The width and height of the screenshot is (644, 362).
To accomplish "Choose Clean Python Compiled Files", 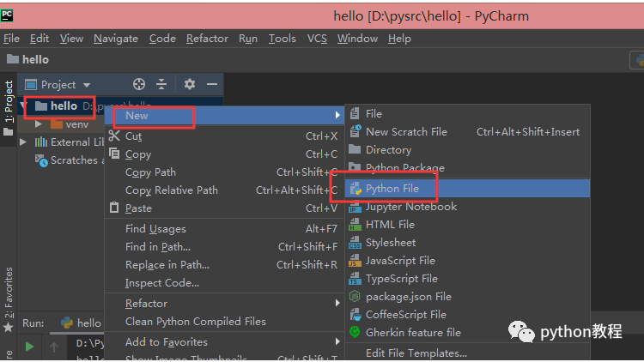I will (224, 322).
